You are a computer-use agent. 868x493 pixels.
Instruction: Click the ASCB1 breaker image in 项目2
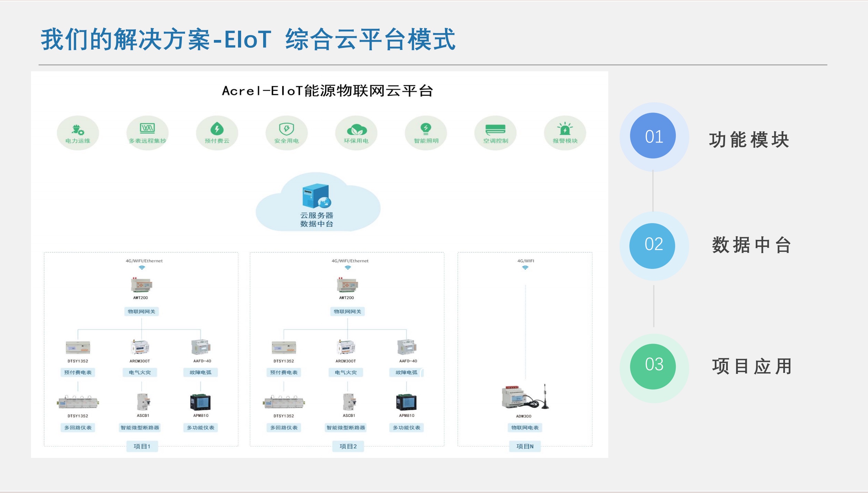[350, 402]
